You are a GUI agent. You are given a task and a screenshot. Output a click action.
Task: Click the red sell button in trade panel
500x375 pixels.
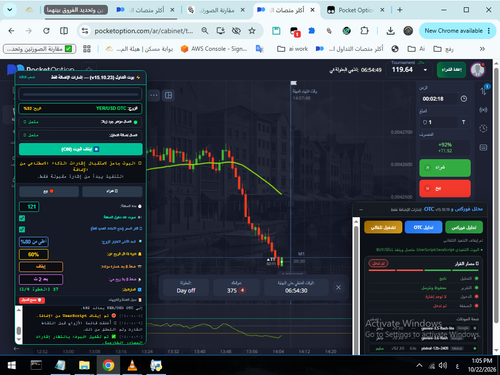(x=445, y=188)
